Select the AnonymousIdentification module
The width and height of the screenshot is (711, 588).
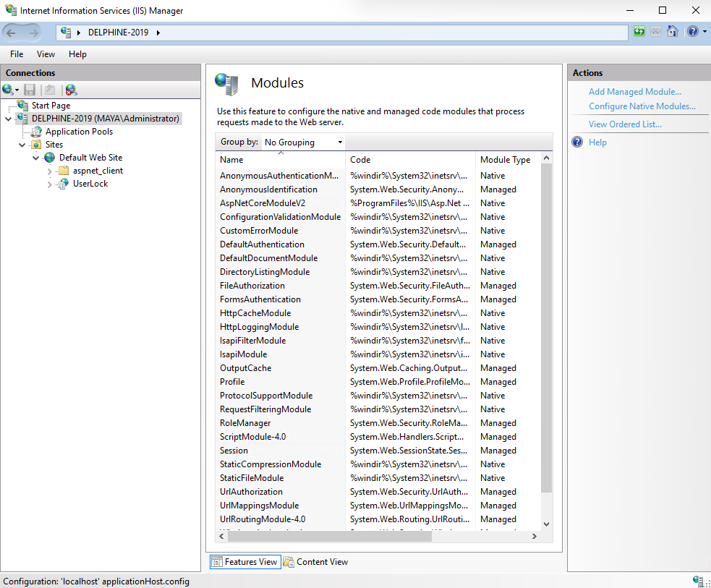378,189
